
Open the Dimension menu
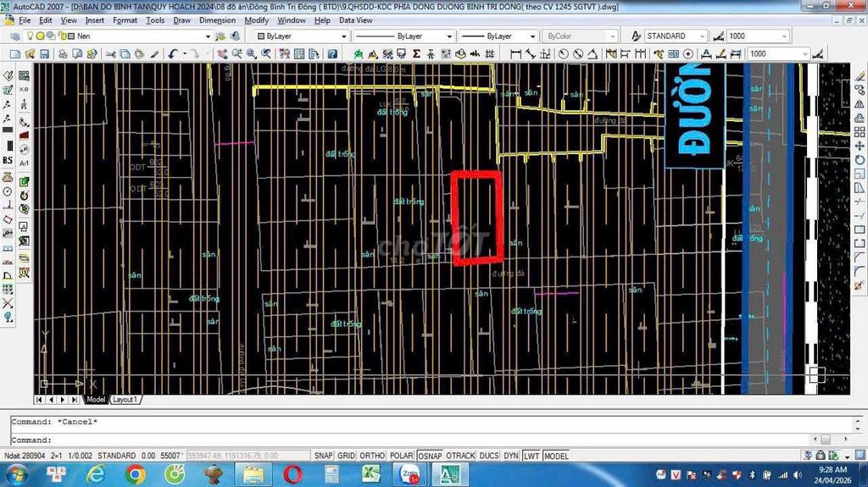coord(217,20)
